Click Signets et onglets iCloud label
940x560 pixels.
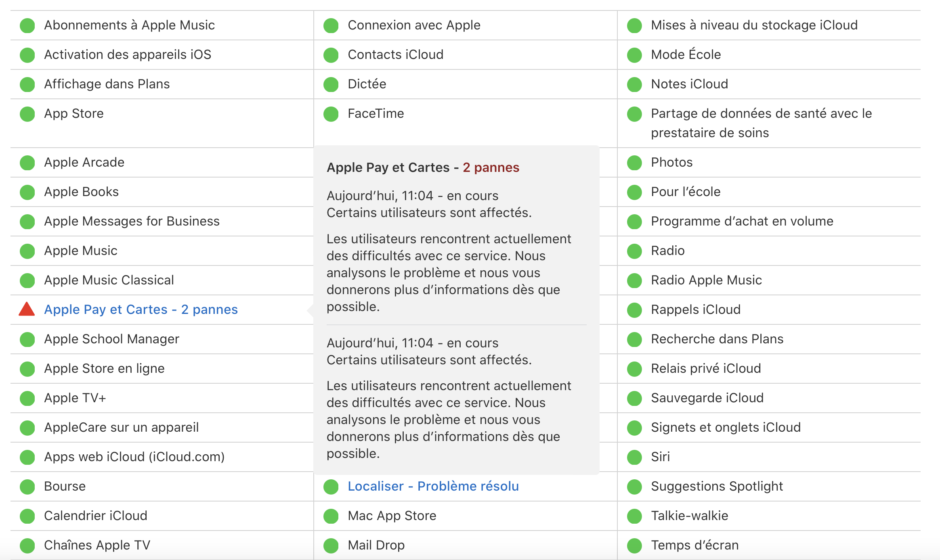click(x=726, y=427)
